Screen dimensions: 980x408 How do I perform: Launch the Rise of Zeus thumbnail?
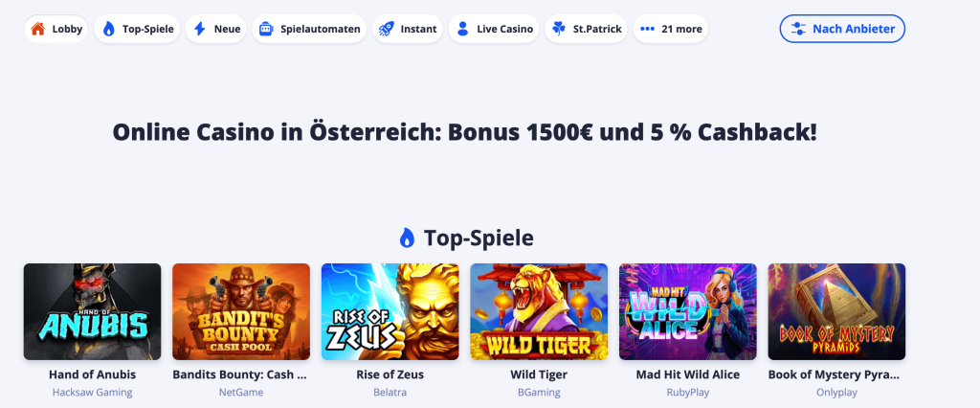point(390,311)
